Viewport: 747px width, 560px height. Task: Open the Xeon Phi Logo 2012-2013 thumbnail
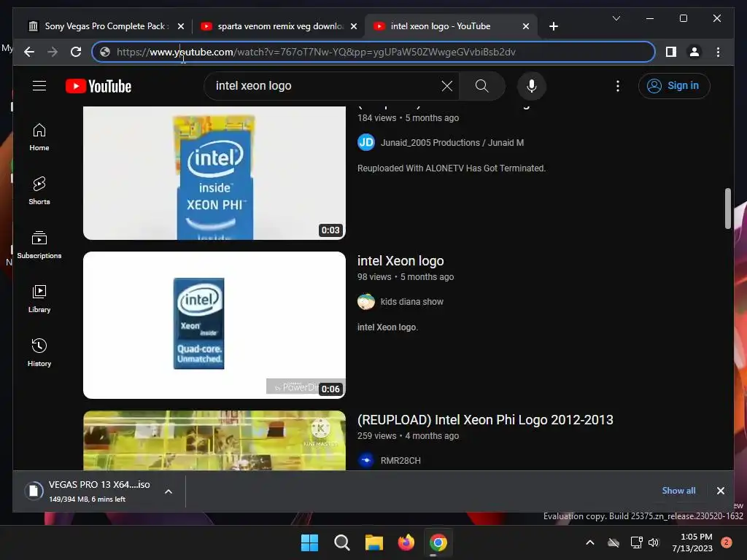pyautogui.click(x=214, y=440)
